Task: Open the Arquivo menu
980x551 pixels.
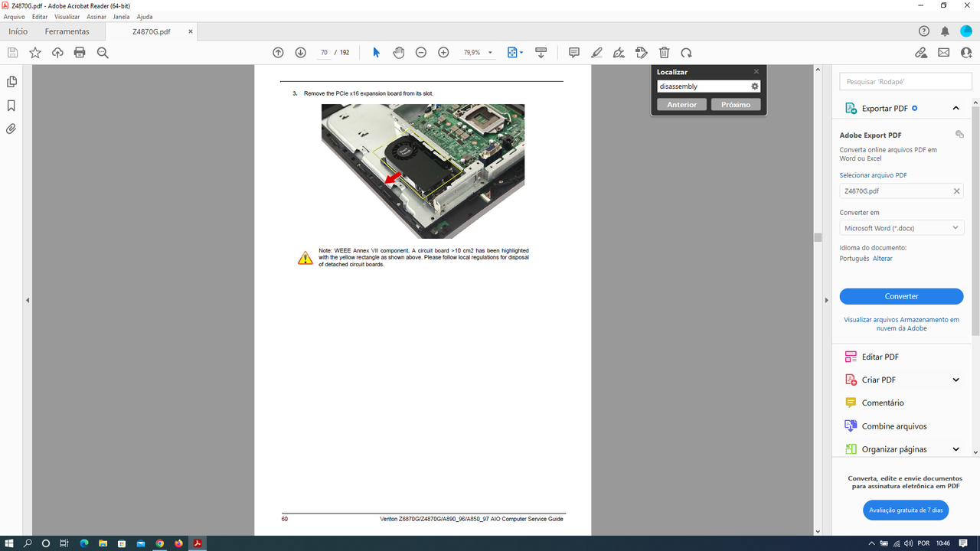Action: [15, 16]
